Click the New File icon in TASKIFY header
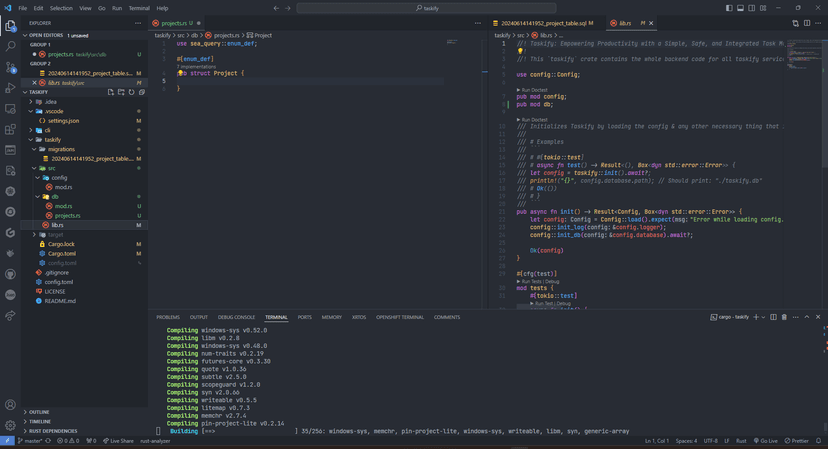Image resolution: width=828 pixels, height=449 pixels. click(110, 92)
